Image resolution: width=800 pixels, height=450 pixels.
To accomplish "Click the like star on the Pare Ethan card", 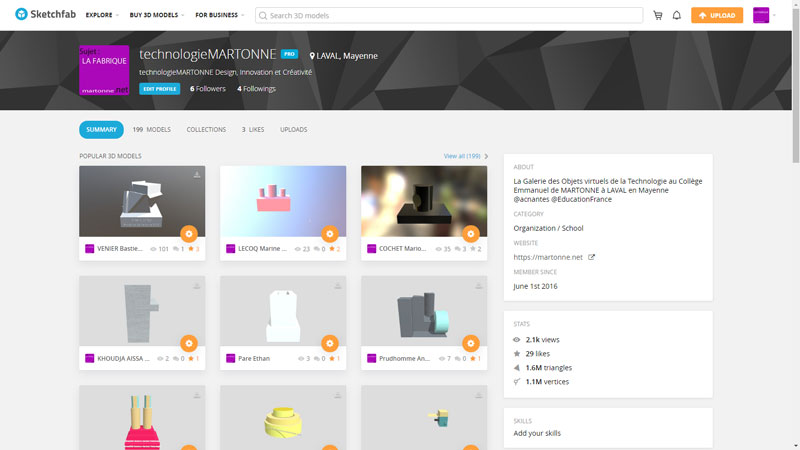I will (332, 359).
